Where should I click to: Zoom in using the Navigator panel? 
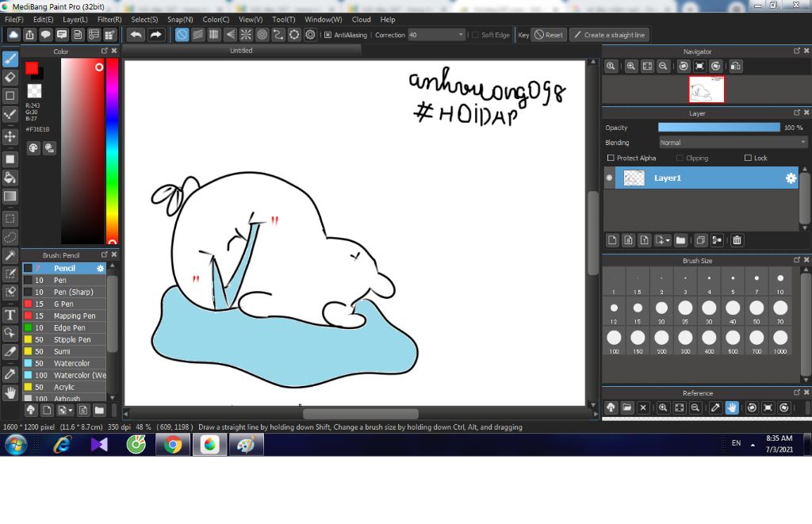[x=630, y=67]
